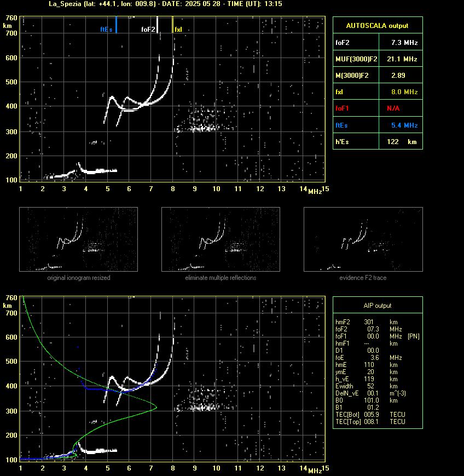Screen dimensions: 464x476
Task: Click the white foF2 marker label
Action: [x=148, y=30]
